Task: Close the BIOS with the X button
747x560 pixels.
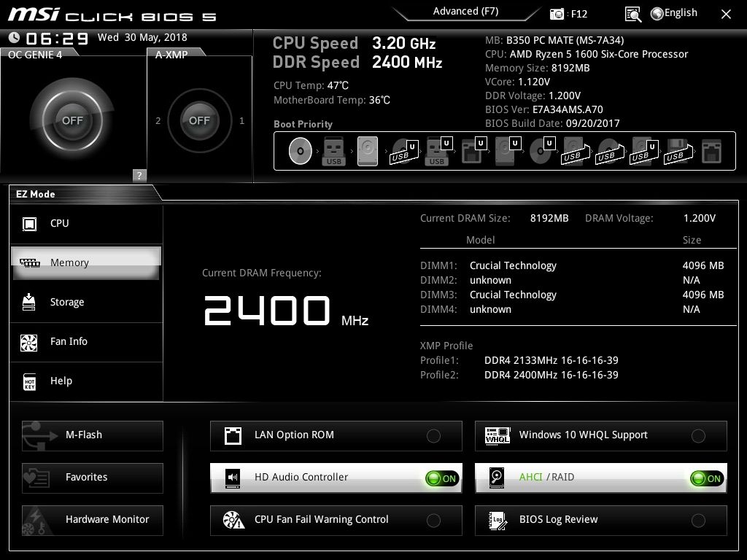Action: pos(726,15)
